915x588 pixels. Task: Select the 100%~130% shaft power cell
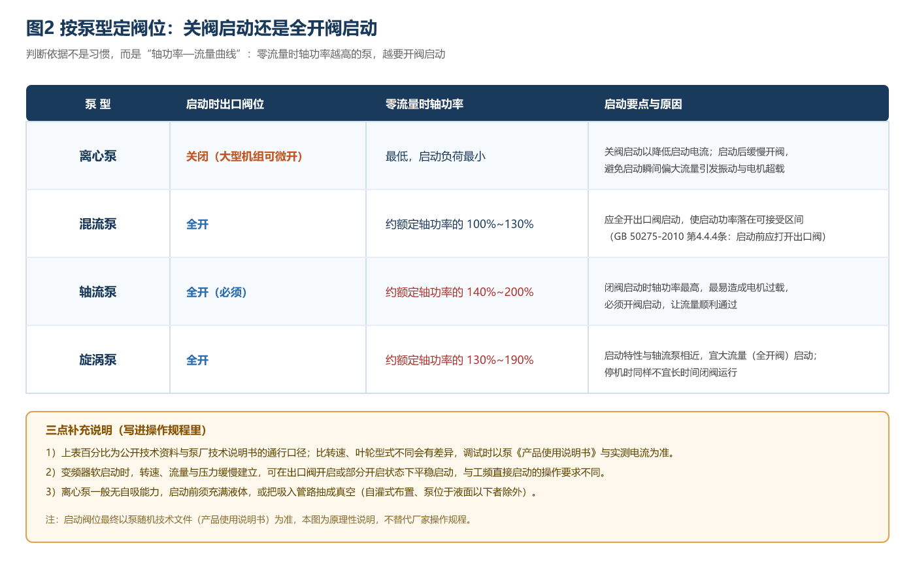(459, 224)
